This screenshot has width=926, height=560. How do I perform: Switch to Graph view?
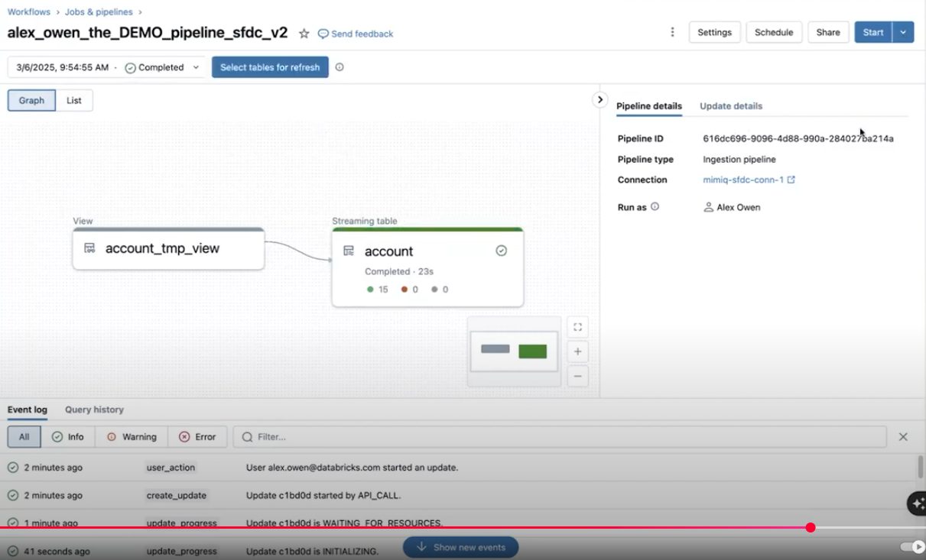click(31, 100)
